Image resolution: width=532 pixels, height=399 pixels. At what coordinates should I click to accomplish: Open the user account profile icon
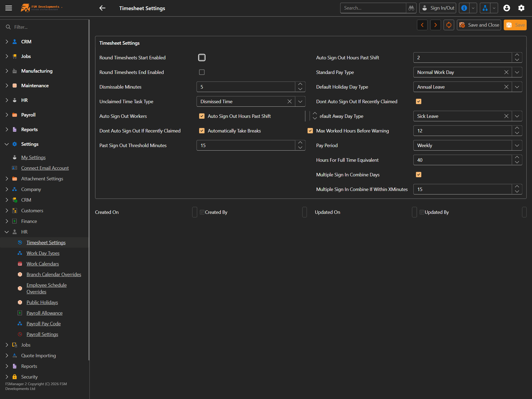click(x=507, y=8)
